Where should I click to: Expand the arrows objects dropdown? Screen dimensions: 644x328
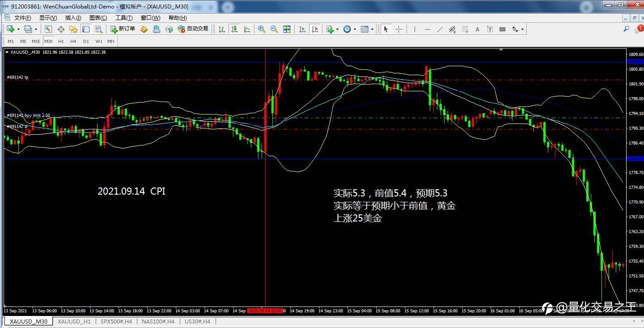pyautogui.click(x=522, y=30)
